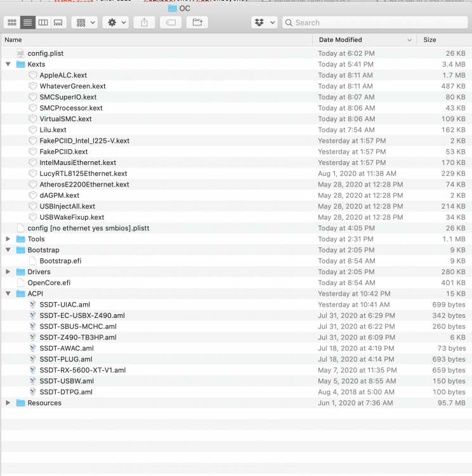Open the gear Action menu

pyautogui.click(x=115, y=22)
